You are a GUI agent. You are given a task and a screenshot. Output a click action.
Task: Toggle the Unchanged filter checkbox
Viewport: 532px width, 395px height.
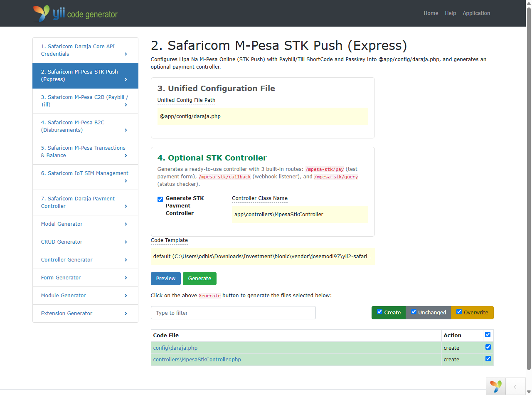click(414, 312)
